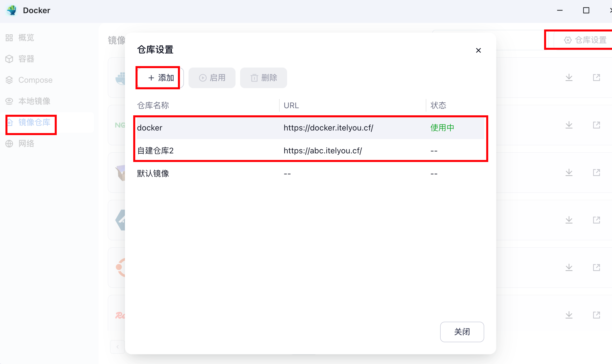Image resolution: width=612 pixels, height=364 pixels.
Task: Click the 网络 globe icon
Action: coord(9,144)
